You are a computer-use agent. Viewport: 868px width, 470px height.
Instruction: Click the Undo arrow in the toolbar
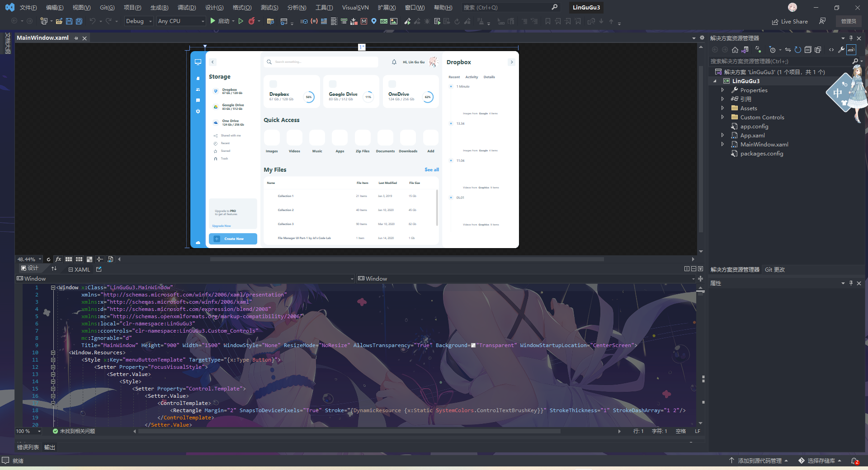[x=93, y=21]
